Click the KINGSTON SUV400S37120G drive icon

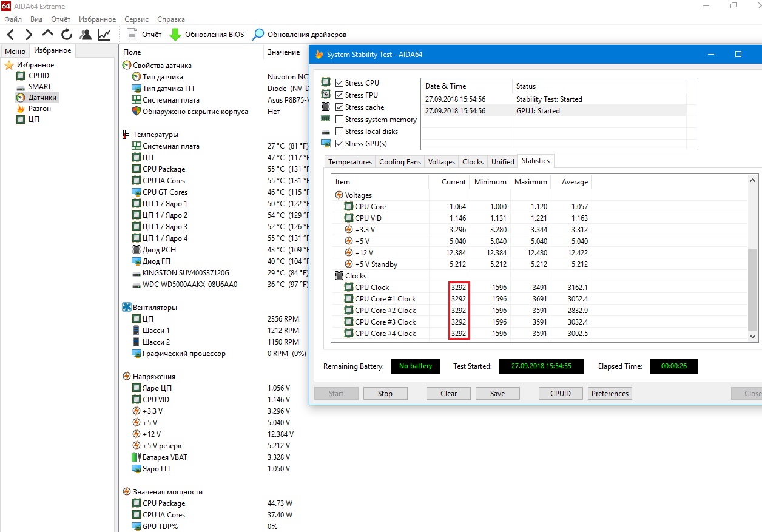pyautogui.click(x=137, y=273)
